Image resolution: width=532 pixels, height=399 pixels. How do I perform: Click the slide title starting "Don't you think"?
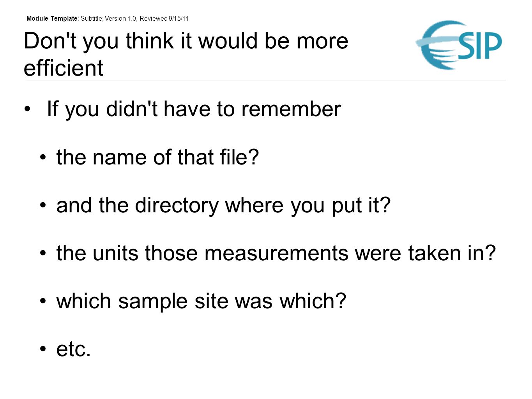pos(186,54)
